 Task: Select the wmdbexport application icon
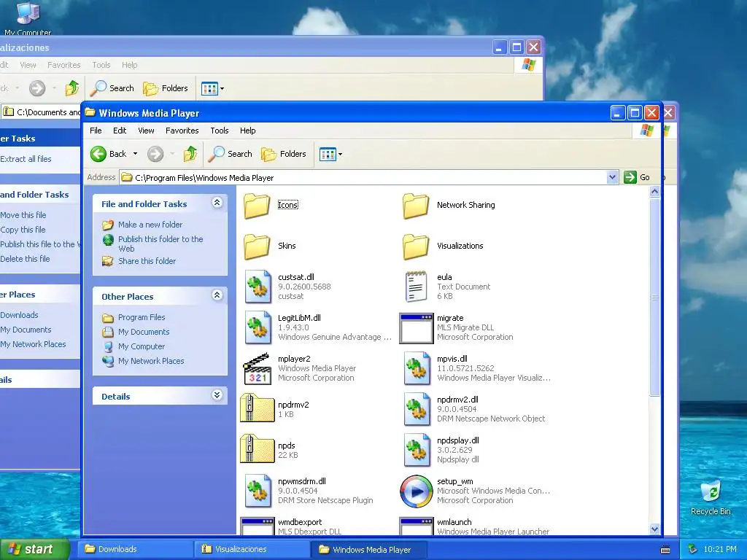click(x=258, y=526)
